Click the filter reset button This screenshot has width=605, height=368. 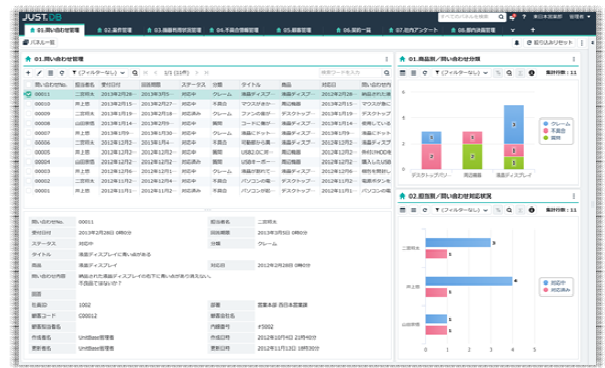point(550,43)
